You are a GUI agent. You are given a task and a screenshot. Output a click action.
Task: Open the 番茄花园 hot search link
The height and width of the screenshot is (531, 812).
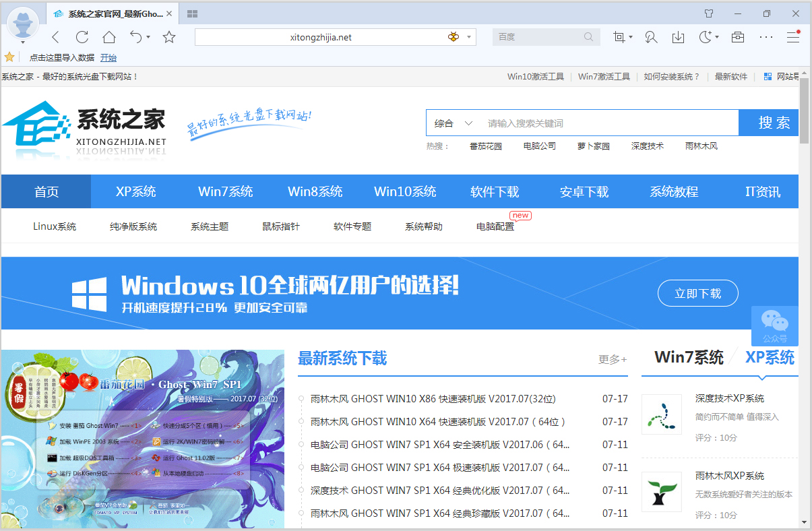[x=486, y=146]
